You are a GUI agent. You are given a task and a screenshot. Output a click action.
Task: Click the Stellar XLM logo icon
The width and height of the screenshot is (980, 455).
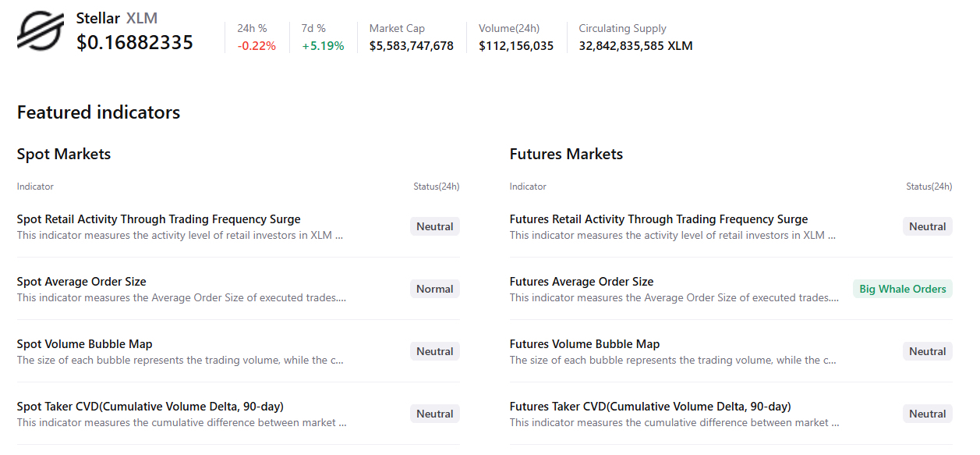pyautogui.click(x=41, y=31)
